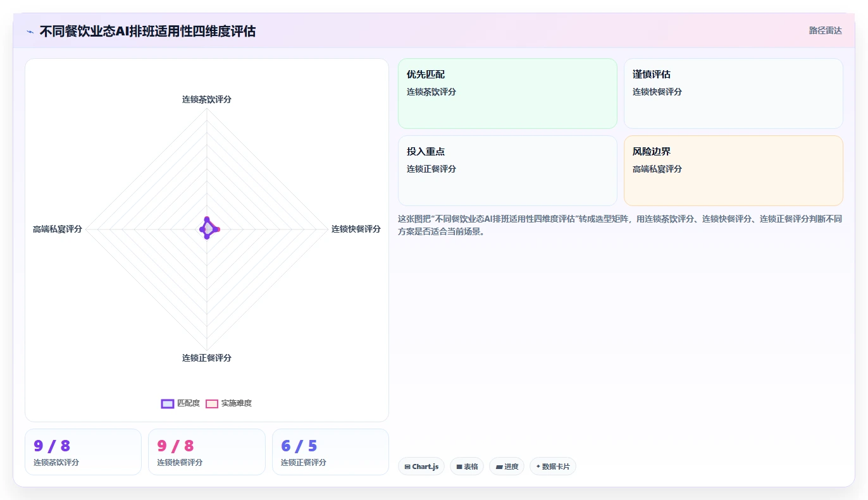The height and width of the screenshot is (500, 868).
Task: Open the 9 / 8 连锁快餐评分 stat card
Action: tap(206, 452)
